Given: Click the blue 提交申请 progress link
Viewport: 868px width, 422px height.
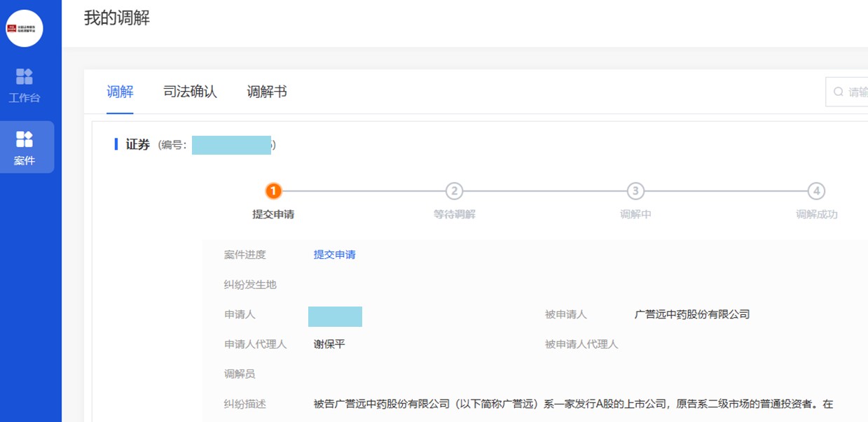Looking at the screenshot, I should pyautogui.click(x=334, y=255).
